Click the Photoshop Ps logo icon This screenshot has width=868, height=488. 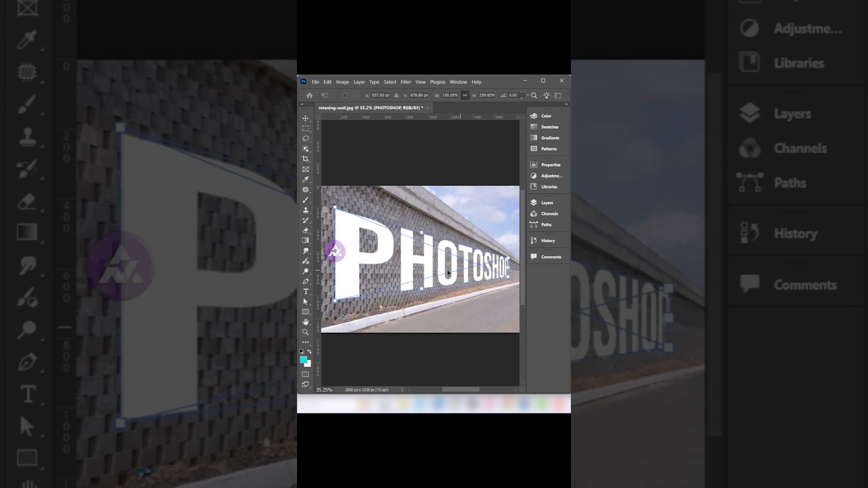click(x=303, y=82)
